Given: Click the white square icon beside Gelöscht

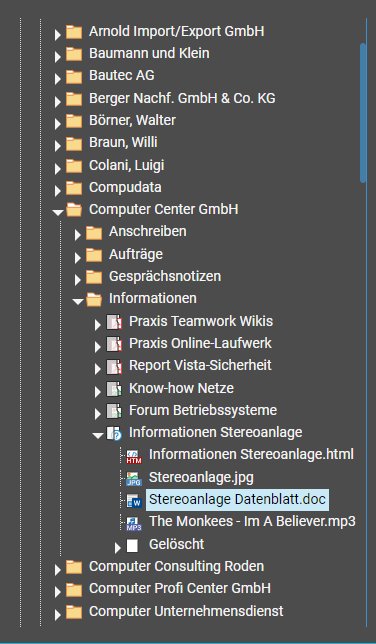Looking at the screenshot, I should pos(132,545).
